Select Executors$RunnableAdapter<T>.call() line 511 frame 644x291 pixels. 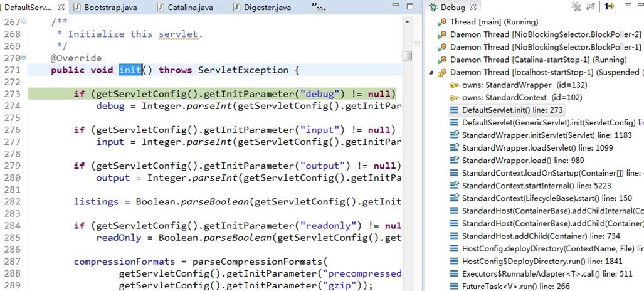tap(547, 273)
